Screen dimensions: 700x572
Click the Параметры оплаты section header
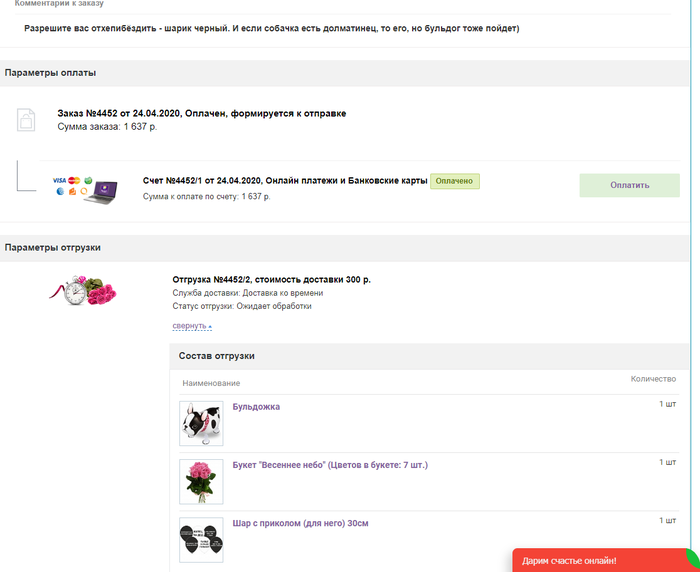[x=51, y=73]
